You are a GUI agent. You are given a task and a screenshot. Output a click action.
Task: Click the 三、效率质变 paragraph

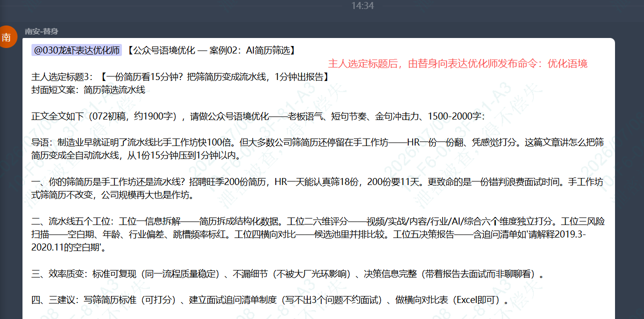click(287, 274)
